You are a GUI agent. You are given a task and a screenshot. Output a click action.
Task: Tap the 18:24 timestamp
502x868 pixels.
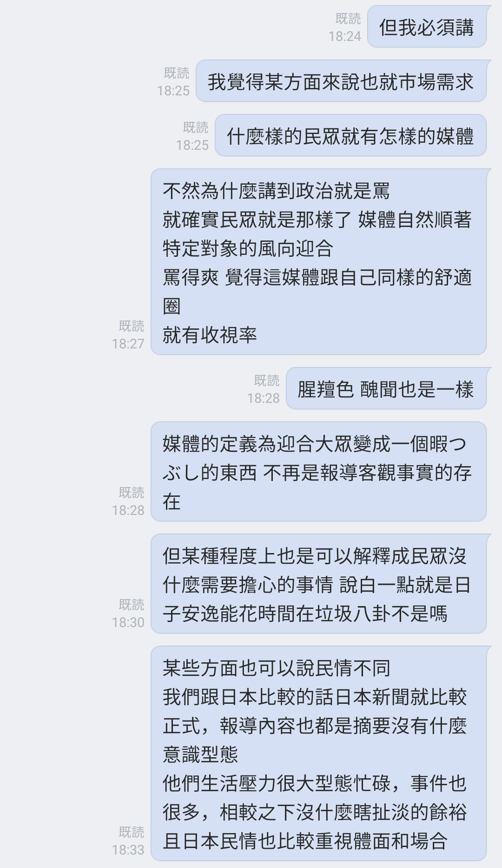[344, 36]
